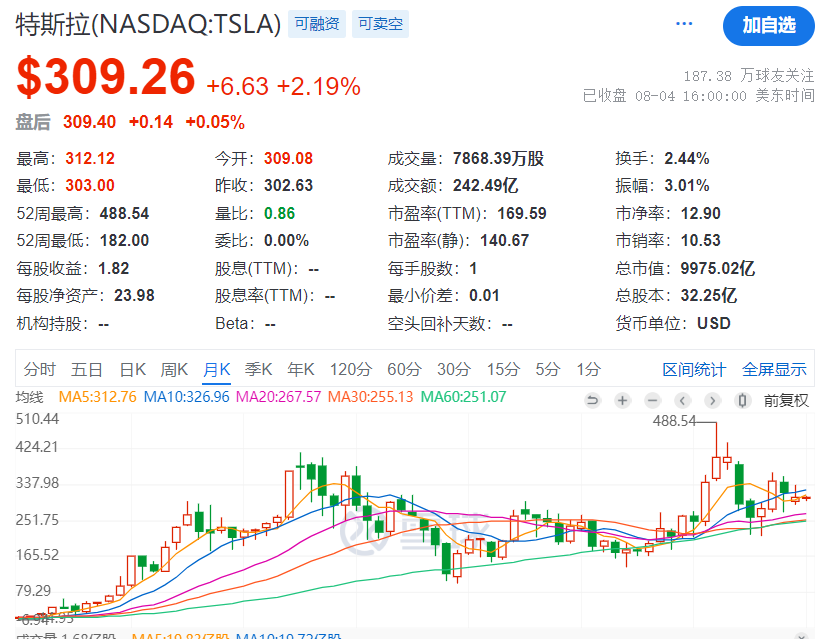Screen dimensions: 828x639
Task: Click the 488.54 peak candlestick marker
Action: 674,421
